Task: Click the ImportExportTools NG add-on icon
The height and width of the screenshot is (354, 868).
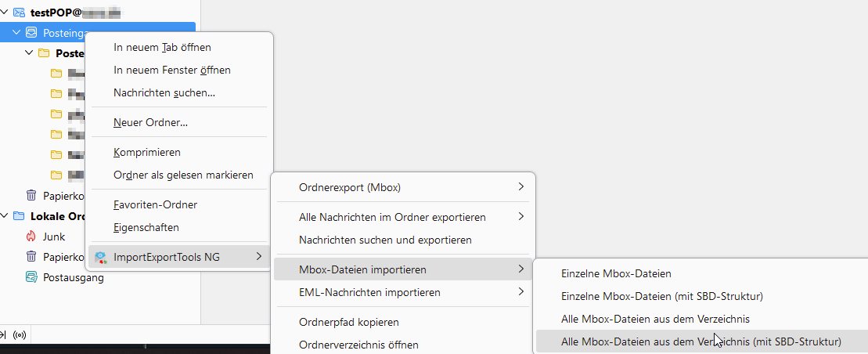Action: (100, 257)
